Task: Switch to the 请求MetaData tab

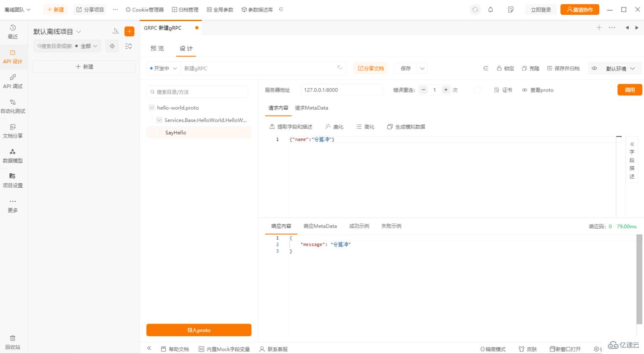Action: [311, 108]
